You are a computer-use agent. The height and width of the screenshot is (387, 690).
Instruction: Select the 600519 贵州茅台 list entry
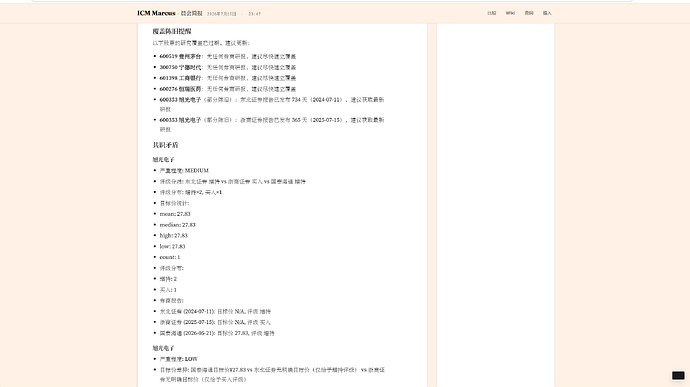tap(228, 56)
